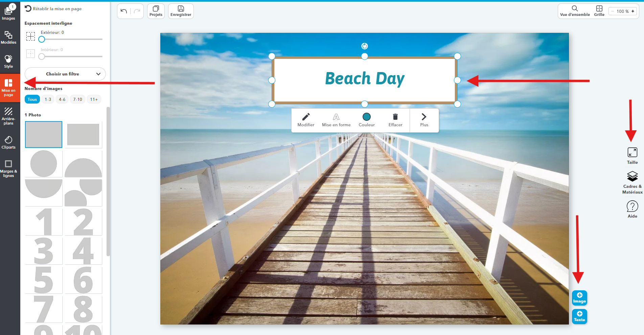Toggle the Grille grid display
Screen dimensions: 644x335
click(599, 11)
